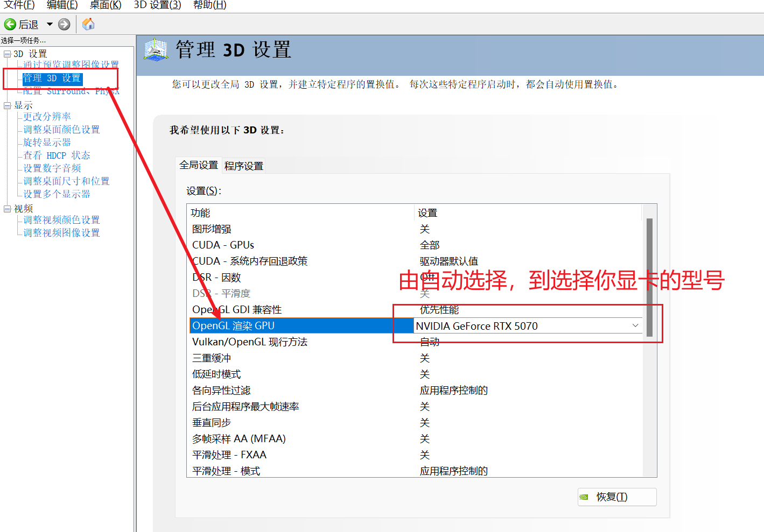Image resolution: width=764 pixels, height=532 pixels.
Task: Open the OpenGL 渲染 GPU dropdown
Action: coord(635,325)
